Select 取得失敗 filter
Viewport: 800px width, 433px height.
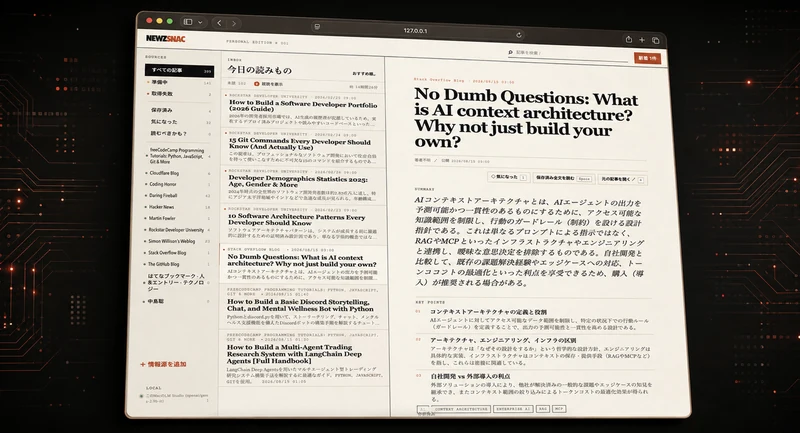(x=179, y=94)
